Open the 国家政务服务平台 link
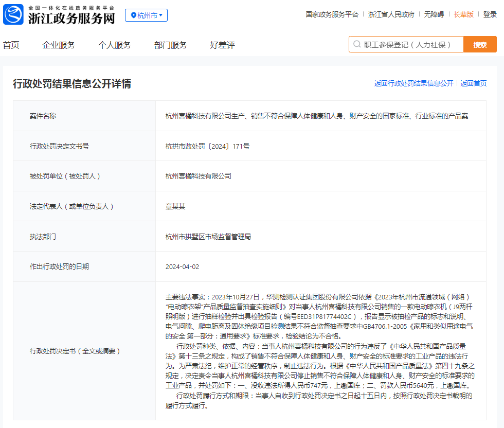The image size is (504, 428). [x=332, y=14]
